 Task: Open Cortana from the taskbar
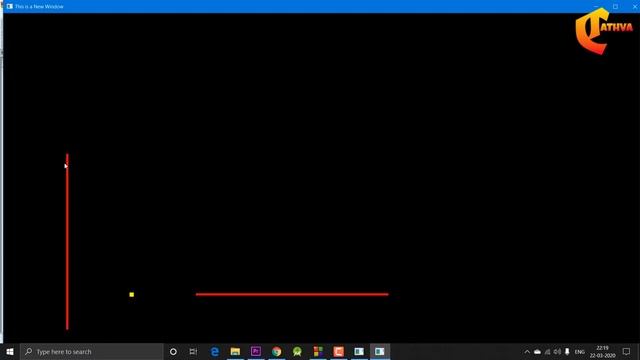pos(173,351)
